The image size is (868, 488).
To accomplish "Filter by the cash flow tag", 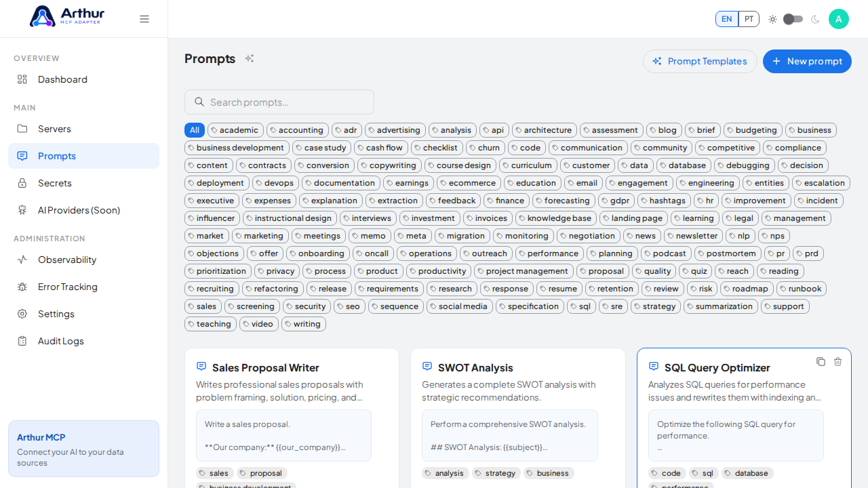I will click(x=381, y=148).
